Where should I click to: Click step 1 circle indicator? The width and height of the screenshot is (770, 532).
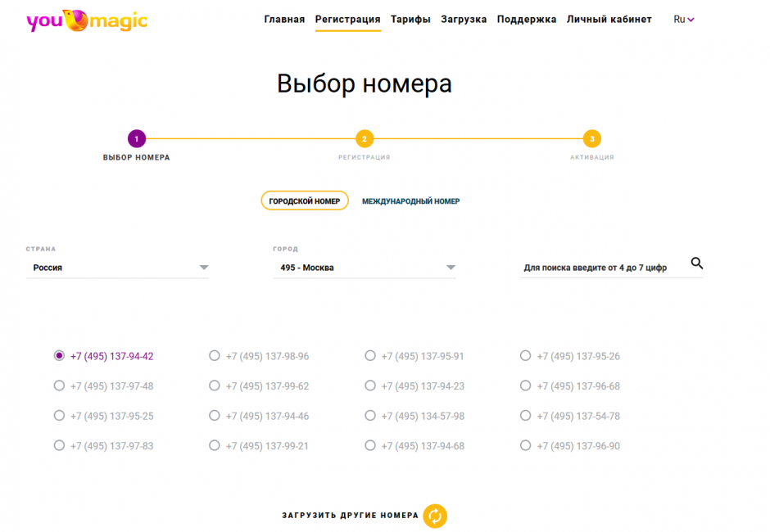click(136, 139)
